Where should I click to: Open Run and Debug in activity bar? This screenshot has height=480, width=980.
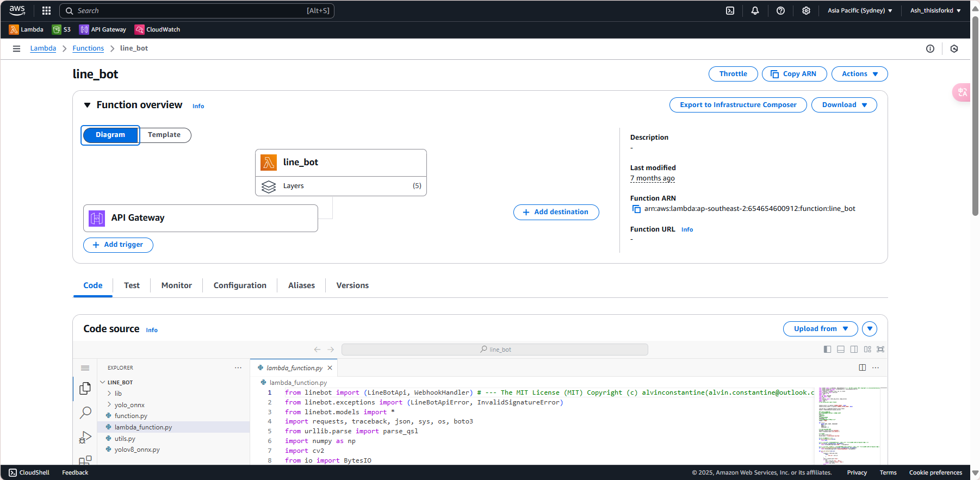point(85,437)
